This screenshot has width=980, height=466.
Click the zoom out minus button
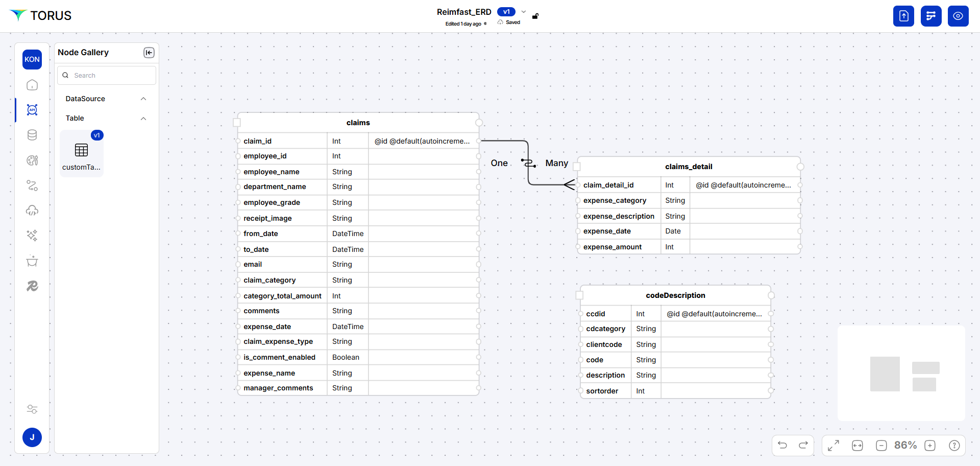(x=881, y=446)
